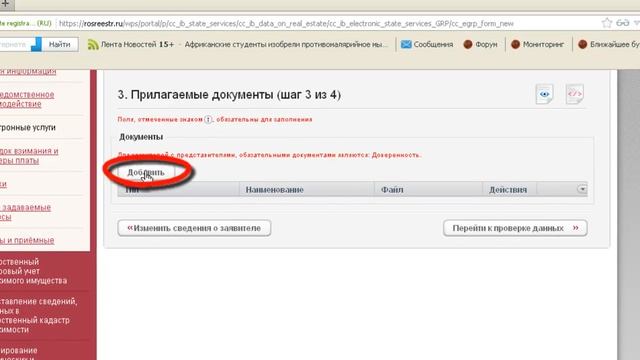Click the site identity (RU) badge

pos(27,23)
